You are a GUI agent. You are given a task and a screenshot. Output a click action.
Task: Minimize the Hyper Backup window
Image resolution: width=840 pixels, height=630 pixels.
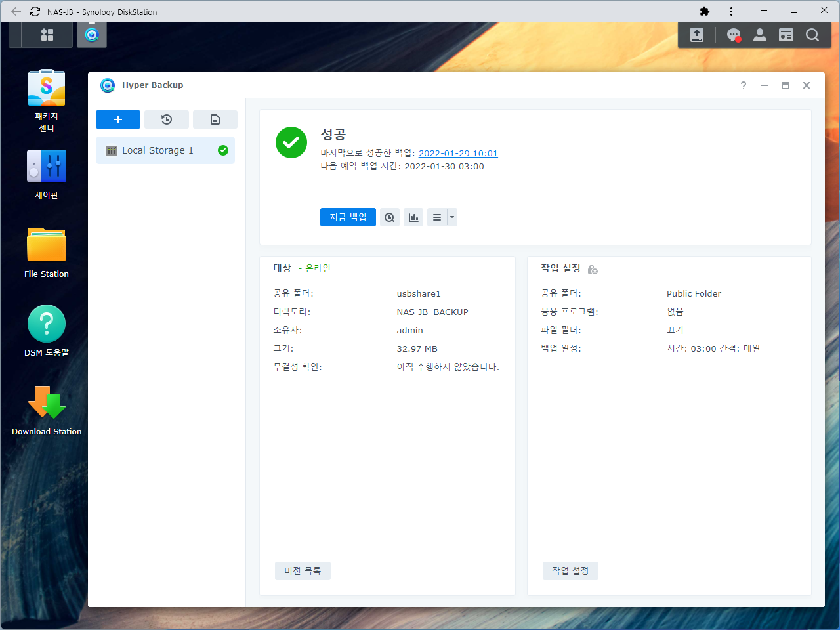[x=765, y=85]
